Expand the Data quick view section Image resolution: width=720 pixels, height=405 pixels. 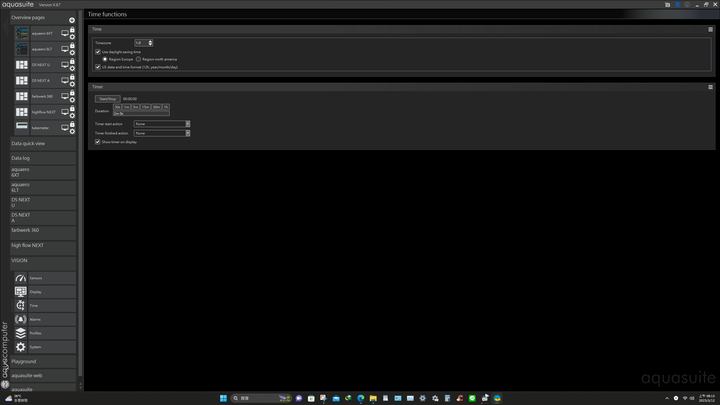coord(43,144)
